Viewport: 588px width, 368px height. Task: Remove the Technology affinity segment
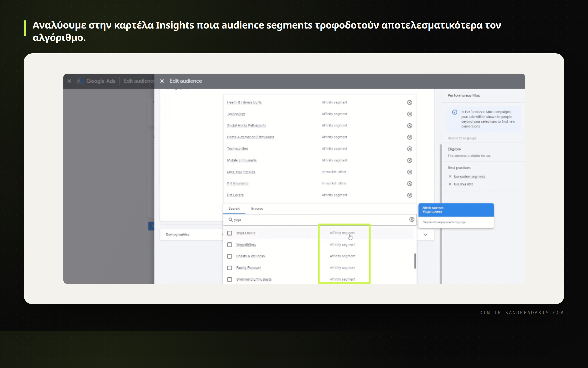[409, 114]
